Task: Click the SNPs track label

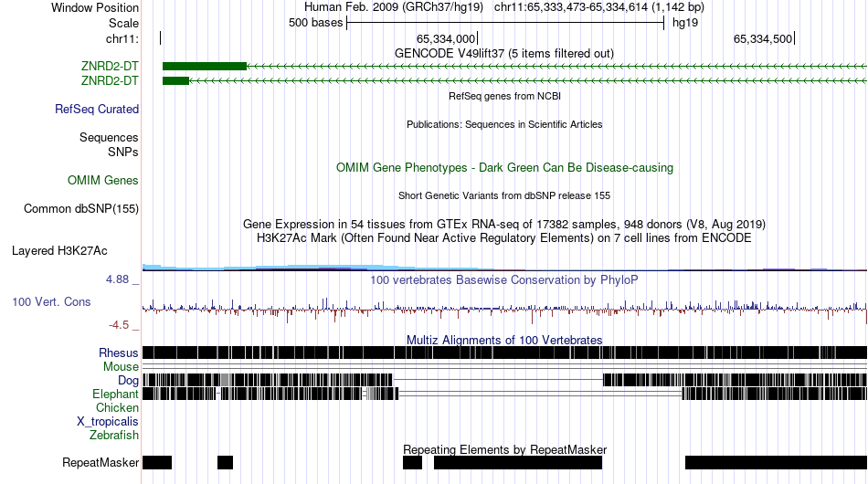Action: click(x=123, y=153)
